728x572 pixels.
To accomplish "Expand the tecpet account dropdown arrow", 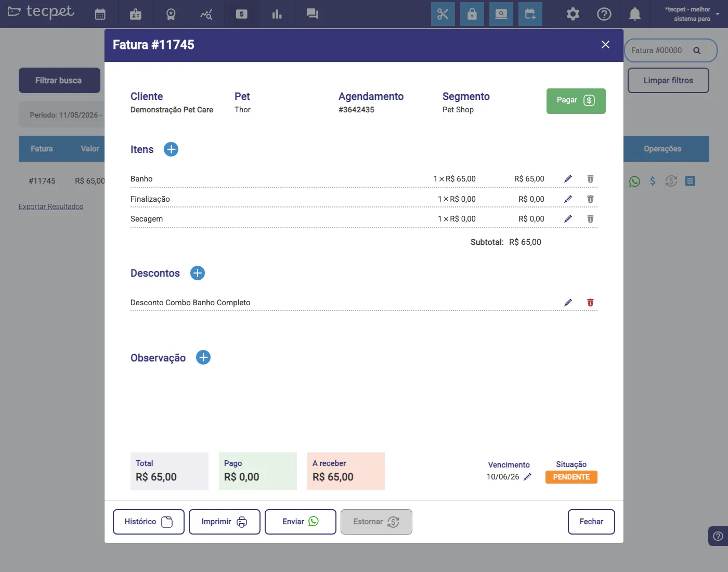I will 718,14.
